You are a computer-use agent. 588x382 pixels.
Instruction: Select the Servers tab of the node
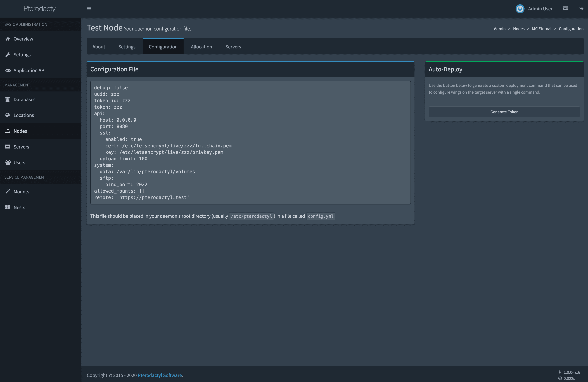233,46
